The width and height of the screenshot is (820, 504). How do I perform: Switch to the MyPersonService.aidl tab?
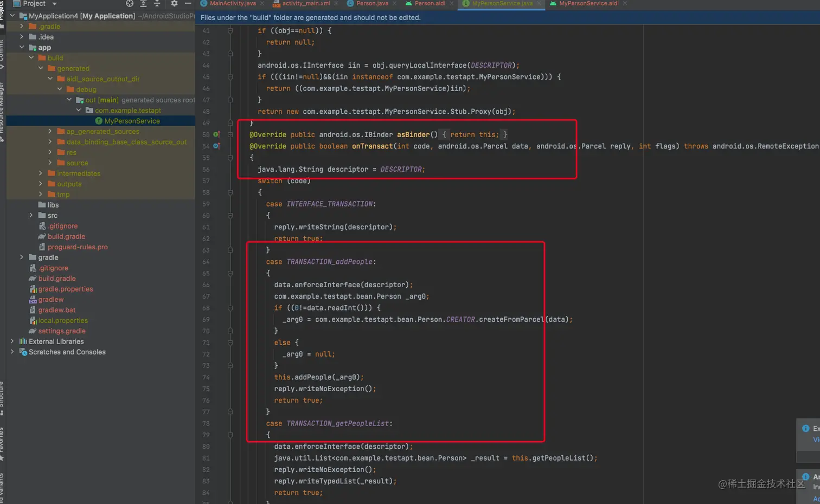tap(588, 3)
